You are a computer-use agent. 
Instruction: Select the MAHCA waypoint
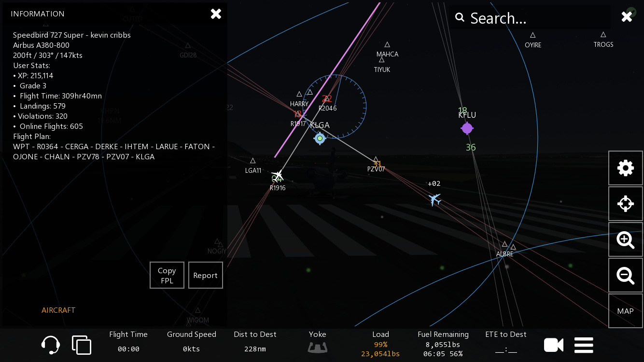[x=387, y=45]
